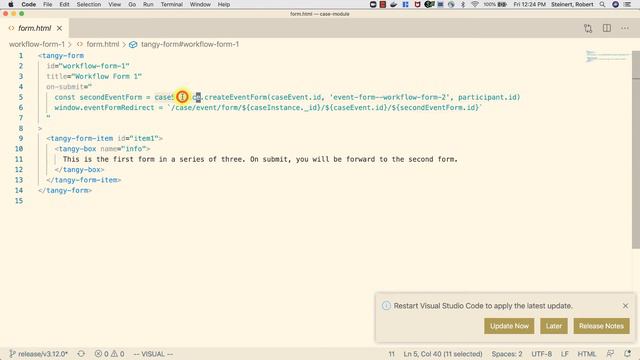640x360 pixels.
Task: Click 'window.eventFormRedirect' on line 6
Action: (104, 108)
